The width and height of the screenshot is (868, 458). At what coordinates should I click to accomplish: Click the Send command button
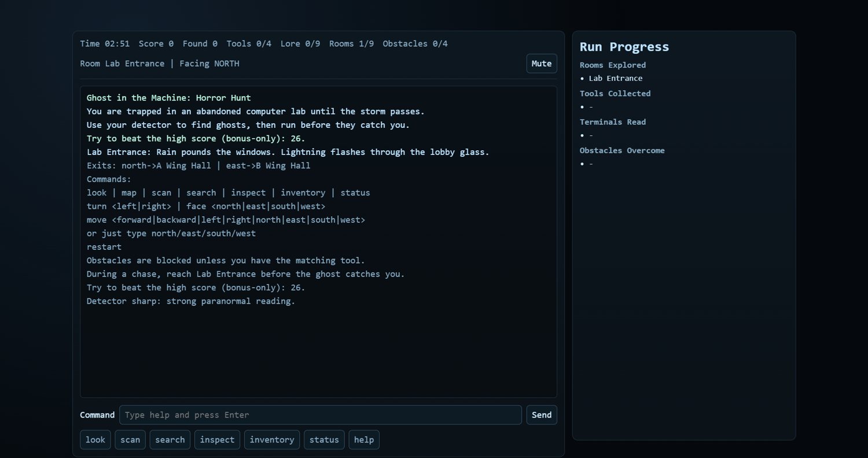coord(542,415)
